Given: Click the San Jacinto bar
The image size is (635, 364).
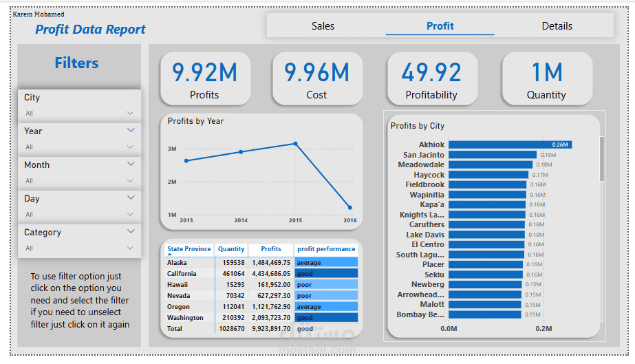Looking at the screenshot, I should 493,155.
